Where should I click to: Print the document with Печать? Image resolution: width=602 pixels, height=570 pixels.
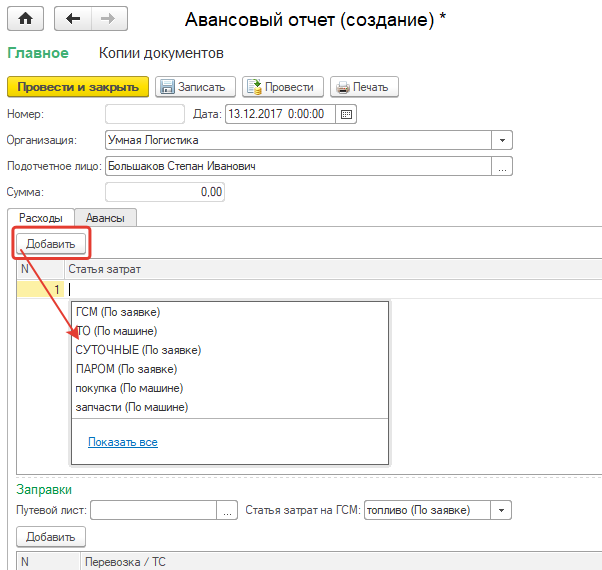pos(364,87)
